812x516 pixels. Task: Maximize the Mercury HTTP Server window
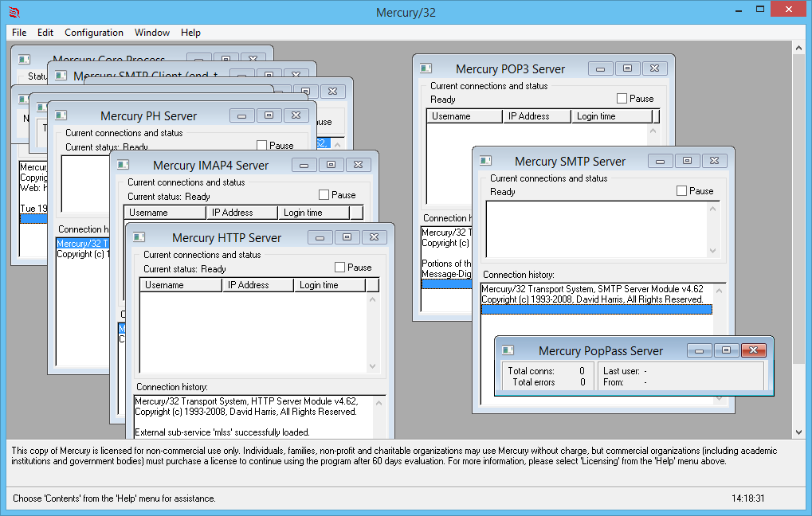click(x=347, y=237)
